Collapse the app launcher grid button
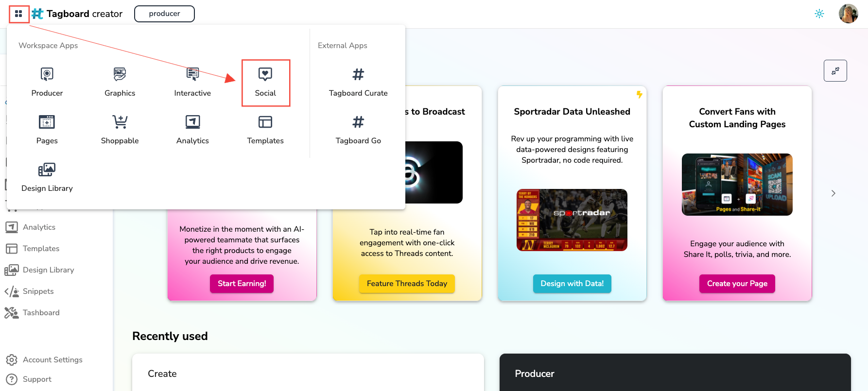Screen dimensions: 868x391 [x=18, y=14]
